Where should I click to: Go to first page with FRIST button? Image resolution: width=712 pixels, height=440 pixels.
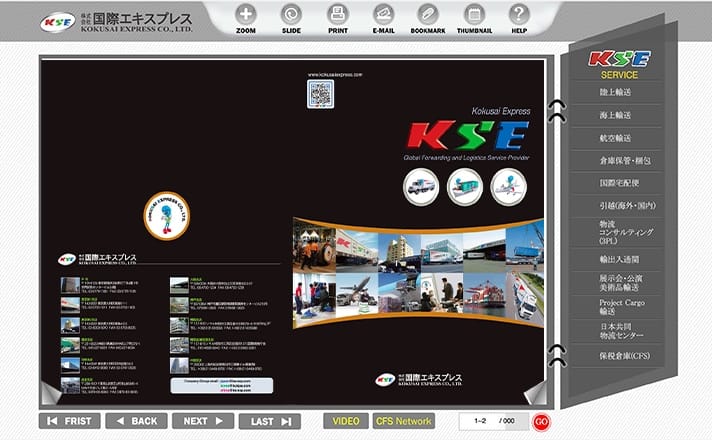click(69, 421)
